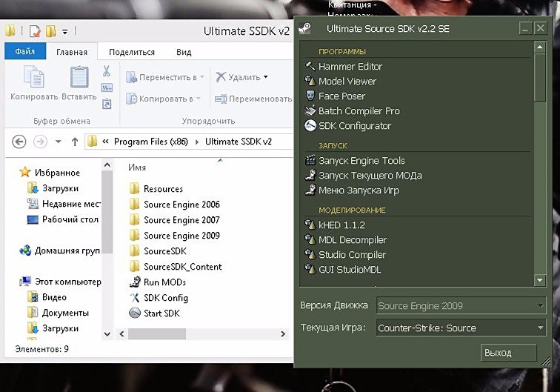The height and width of the screenshot is (392, 560).
Task: Click the scissors cut icon
Action: [x=107, y=70]
